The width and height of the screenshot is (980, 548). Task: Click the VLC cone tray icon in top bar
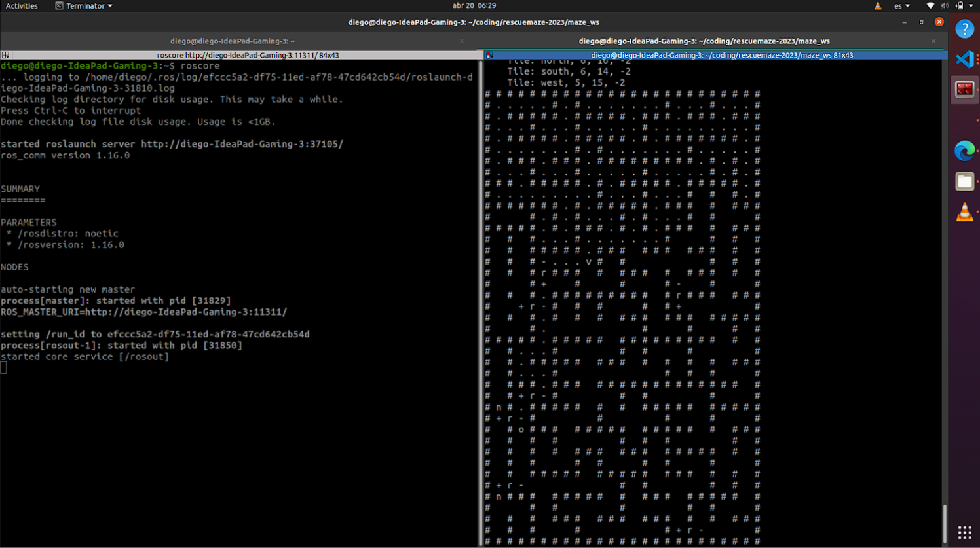coord(878,6)
